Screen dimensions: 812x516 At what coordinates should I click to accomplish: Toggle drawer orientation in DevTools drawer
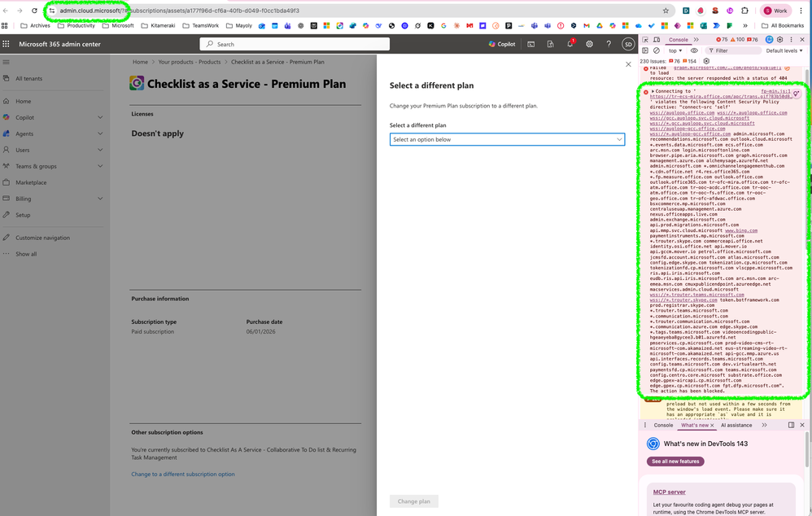coord(792,426)
